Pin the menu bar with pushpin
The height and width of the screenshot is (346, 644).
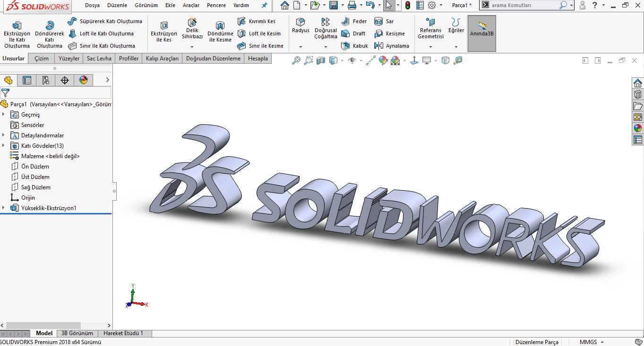pyautogui.click(x=264, y=6)
